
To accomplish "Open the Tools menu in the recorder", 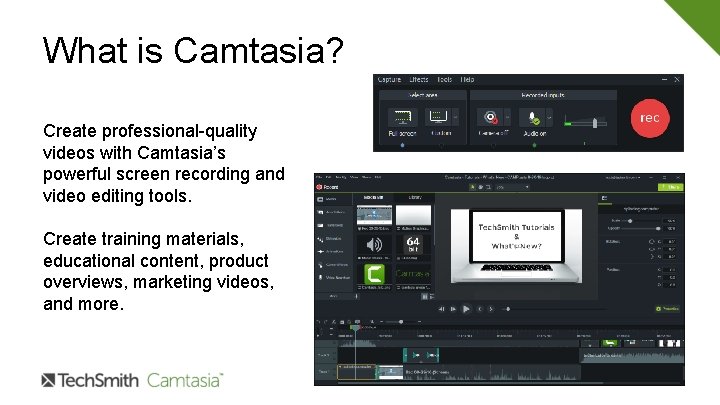I will 444,79.
